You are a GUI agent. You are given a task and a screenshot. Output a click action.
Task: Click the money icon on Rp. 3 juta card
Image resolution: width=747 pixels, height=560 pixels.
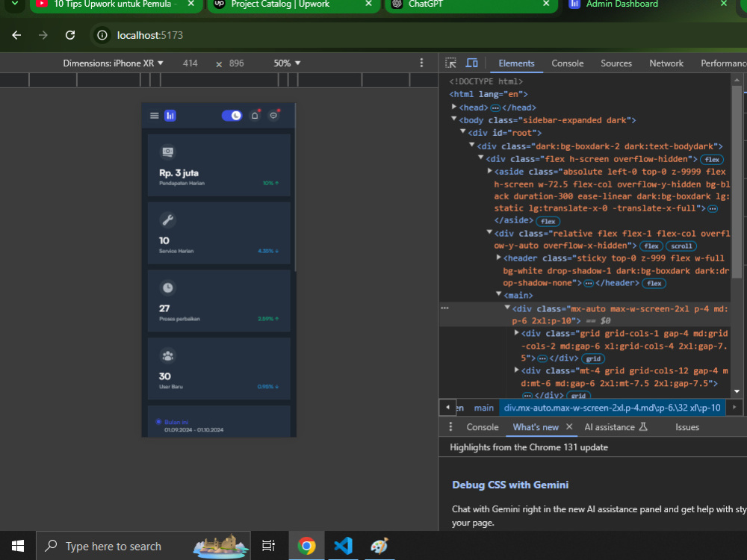[167, 152]
